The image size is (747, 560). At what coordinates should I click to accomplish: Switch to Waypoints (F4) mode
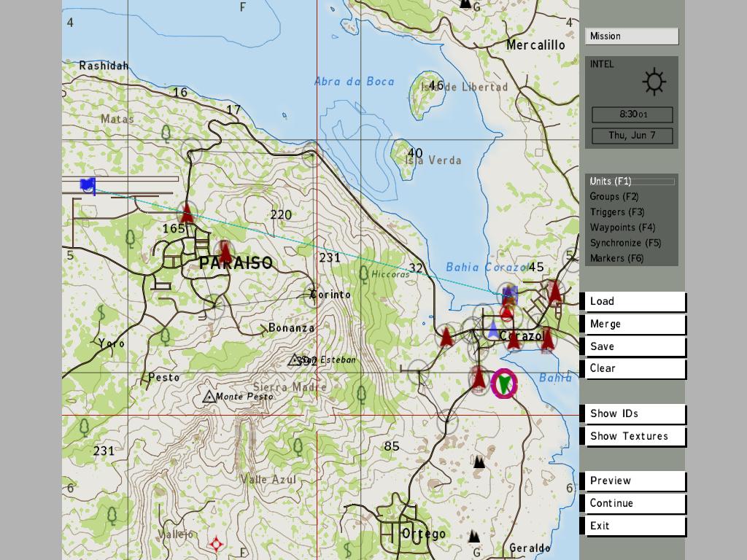point(623,227)
